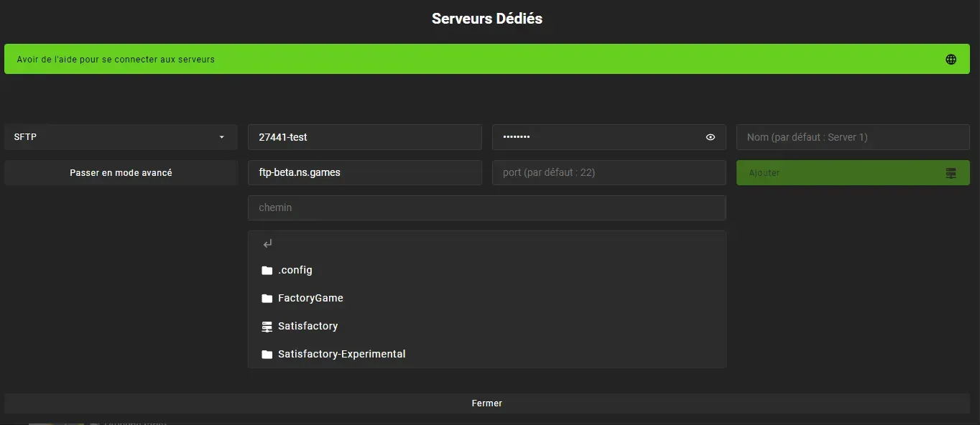The image size is (980, 425).
Task: Click the server icon beside Satisfactory
Action: coord(267,326)
